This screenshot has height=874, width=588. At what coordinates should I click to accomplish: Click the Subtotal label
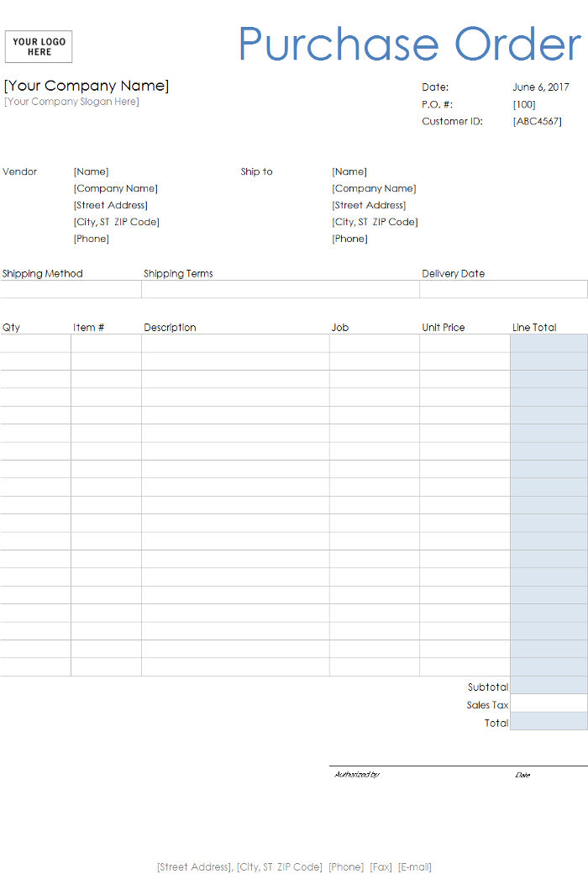[x=488, y=687]
